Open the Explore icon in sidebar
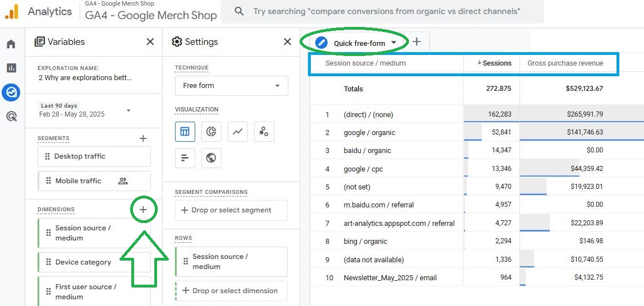This screenshot has width=644, height=306. point(11,92)
